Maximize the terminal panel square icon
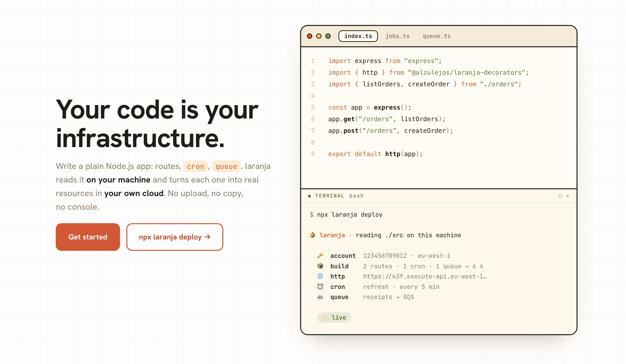The height and width of the screenshot is (364, 626). tap(560, 196)
